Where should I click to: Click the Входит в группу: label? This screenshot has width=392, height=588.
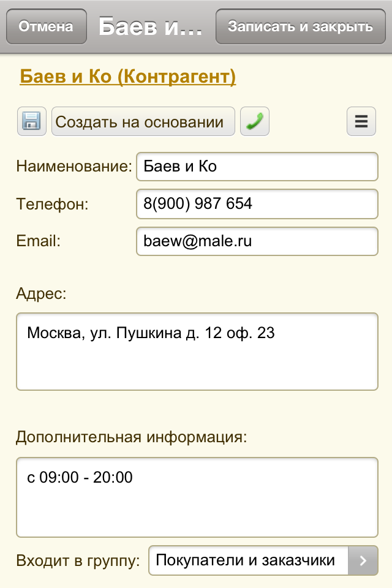pos(78,560)
